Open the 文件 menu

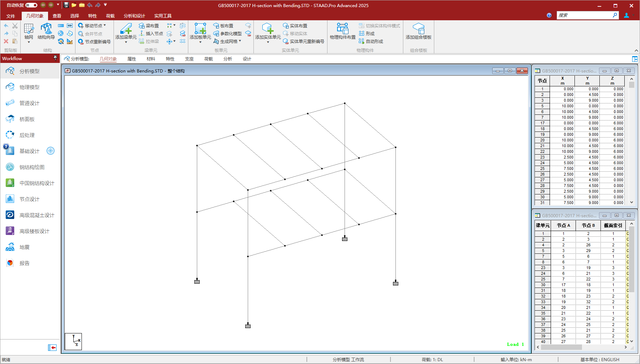click(11, 16)
